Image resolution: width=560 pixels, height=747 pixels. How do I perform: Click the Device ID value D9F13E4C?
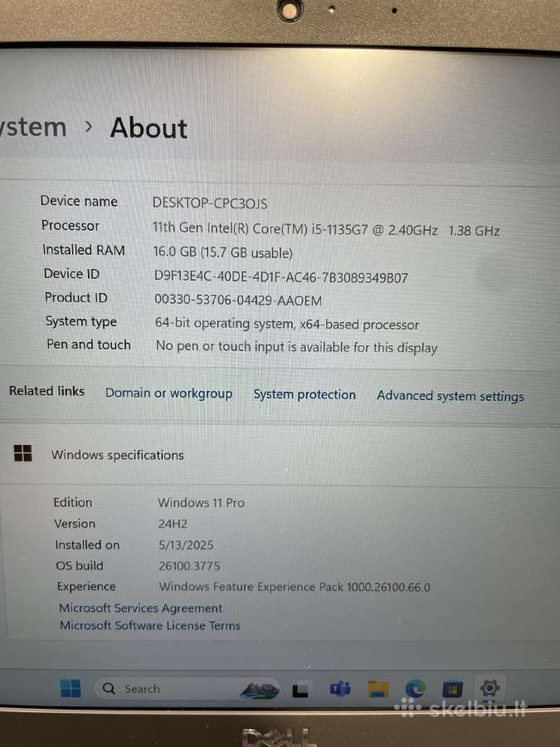coord(281,276)
